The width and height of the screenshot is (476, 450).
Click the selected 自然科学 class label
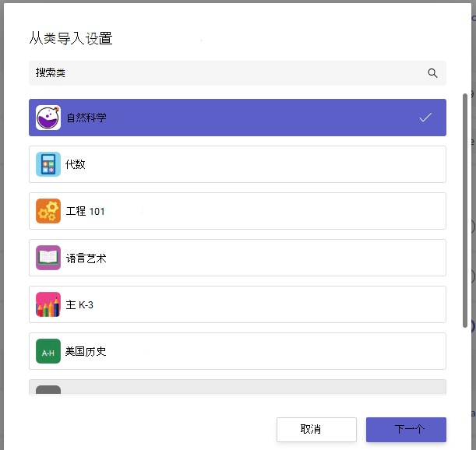click(x=86, y=118)
